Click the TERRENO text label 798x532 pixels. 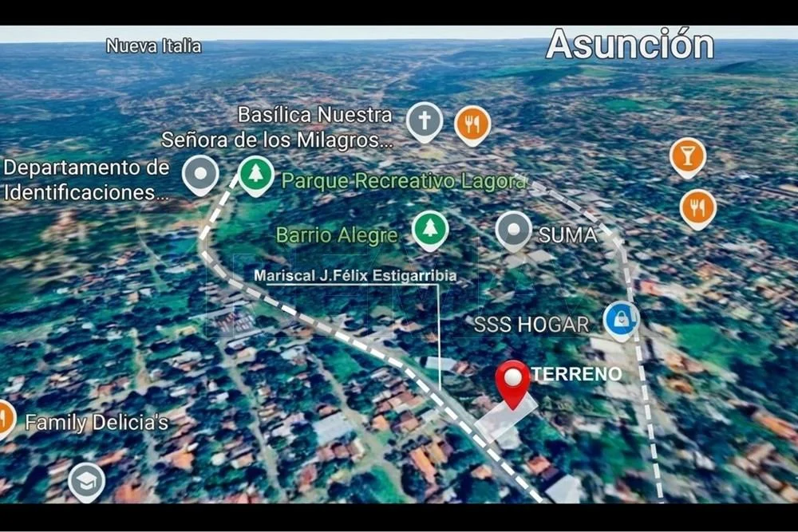coord(577,374)
